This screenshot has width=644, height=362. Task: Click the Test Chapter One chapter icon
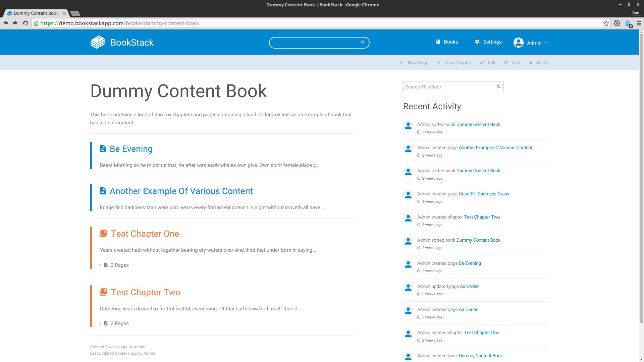pyautogui.click(x=103, y=234)
